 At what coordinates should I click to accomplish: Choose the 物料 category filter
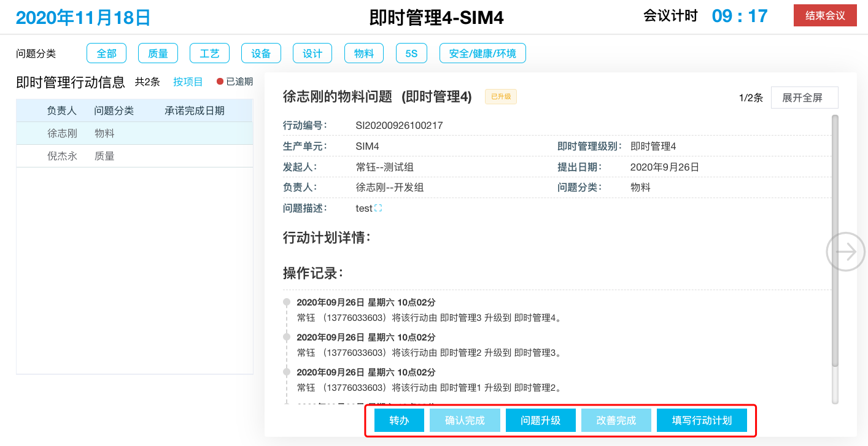(364, 53)
